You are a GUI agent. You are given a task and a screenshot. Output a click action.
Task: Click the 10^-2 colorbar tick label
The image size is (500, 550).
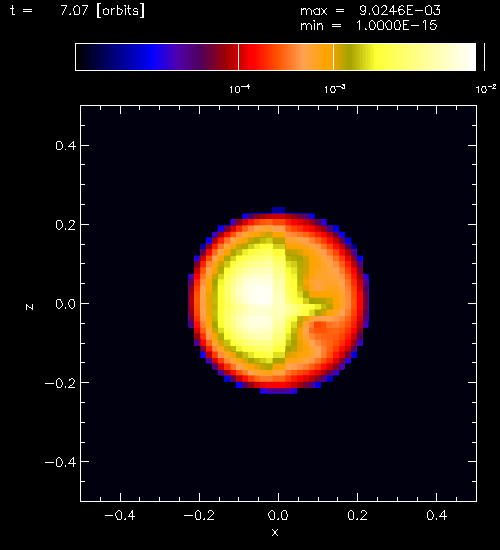coord(486,89)
